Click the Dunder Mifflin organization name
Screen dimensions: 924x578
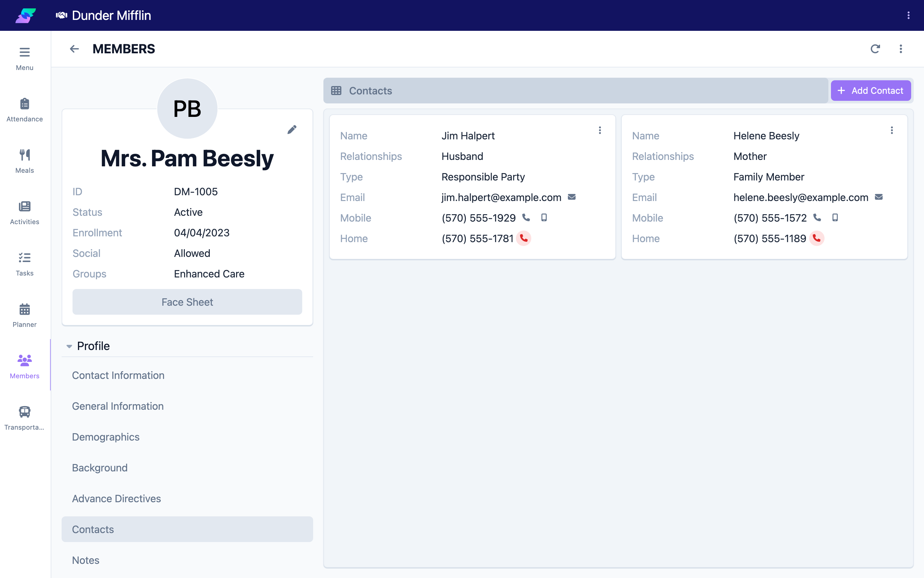click(x=111, y=15)
